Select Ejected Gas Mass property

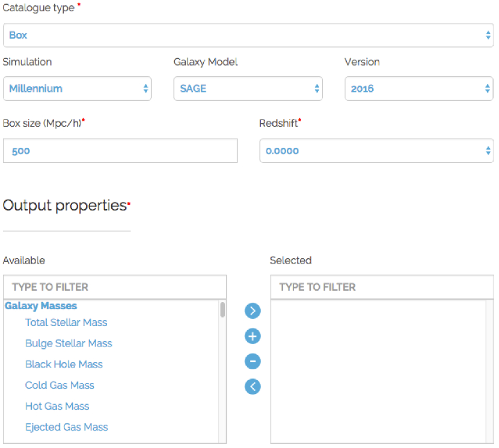(66, 428)
